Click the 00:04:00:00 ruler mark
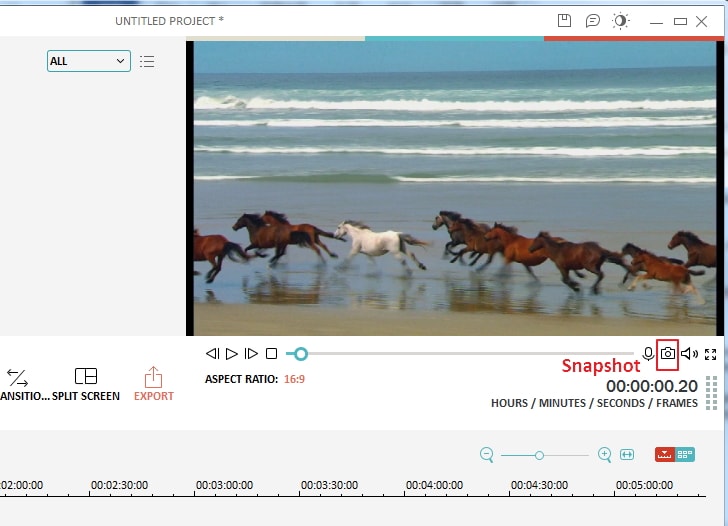 click(434, 485)
